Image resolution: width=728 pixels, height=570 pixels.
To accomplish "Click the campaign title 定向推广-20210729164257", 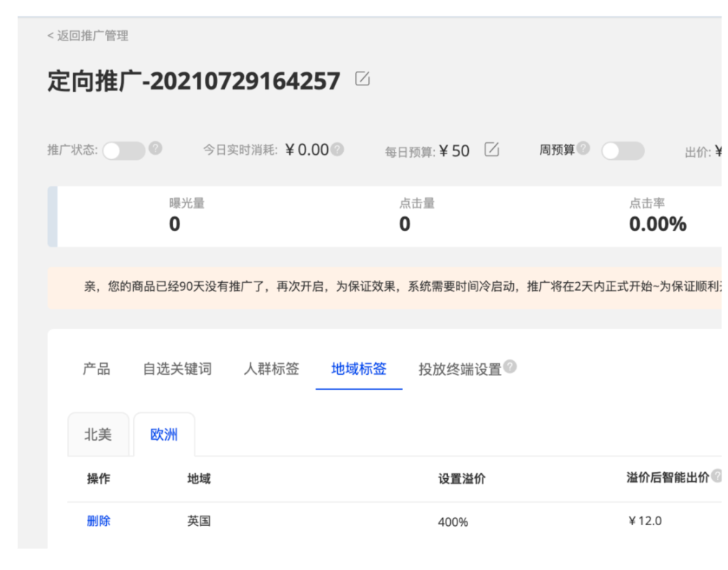I will tap(194, 81).
